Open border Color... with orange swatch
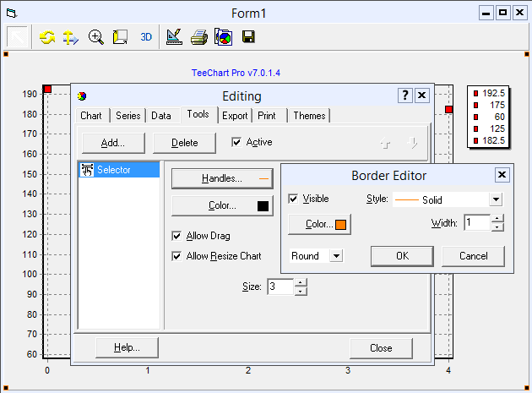Viewport: 532px width, 393px height. [x=319, y=224]
